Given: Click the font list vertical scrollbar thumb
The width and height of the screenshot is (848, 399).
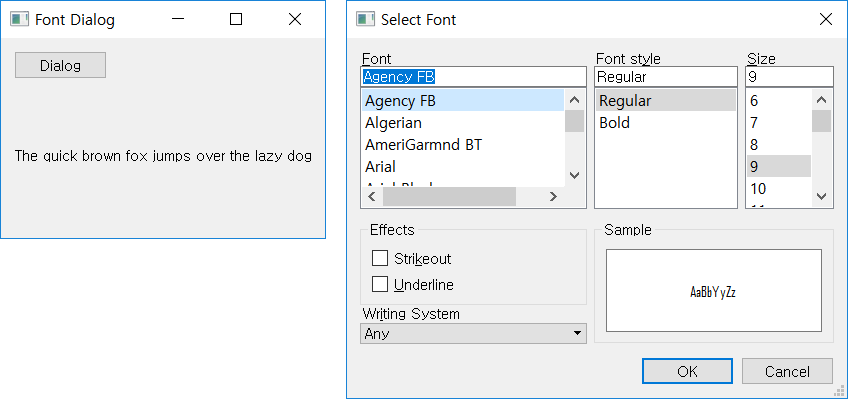Looking at the screenshot, I should (x=574, y=121).
